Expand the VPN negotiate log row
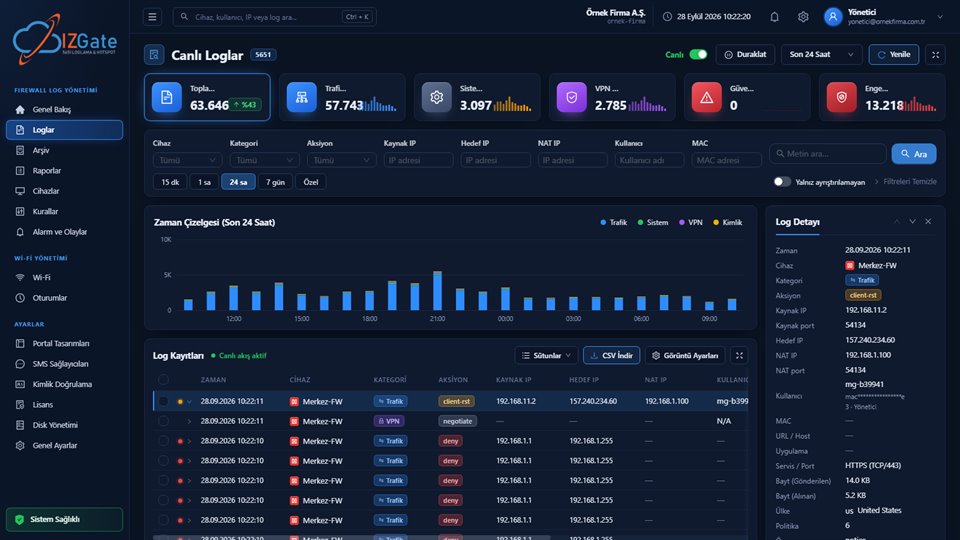The image size is (960, 540). point(189,421)
